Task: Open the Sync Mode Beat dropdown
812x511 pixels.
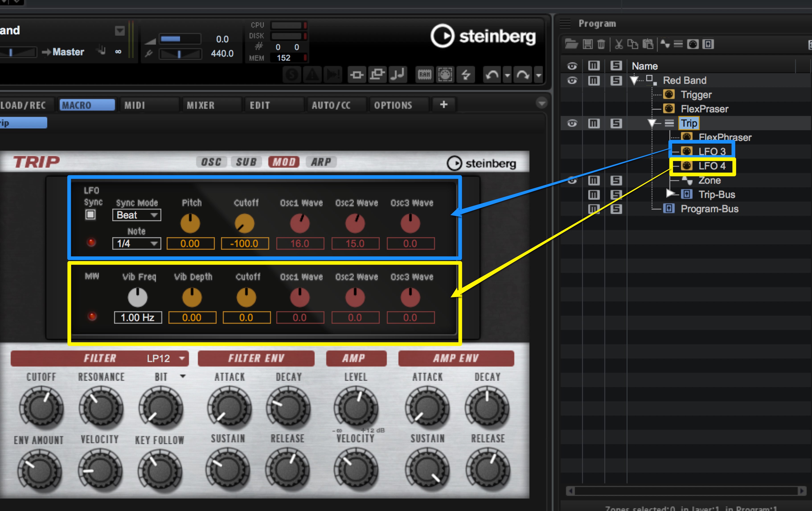Action: 137,215
